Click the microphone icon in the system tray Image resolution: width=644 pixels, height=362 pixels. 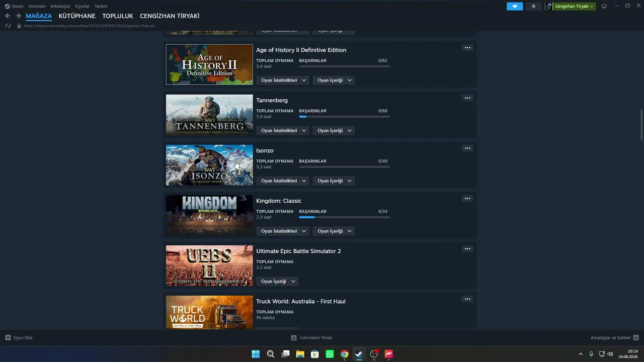pos(591,354)
